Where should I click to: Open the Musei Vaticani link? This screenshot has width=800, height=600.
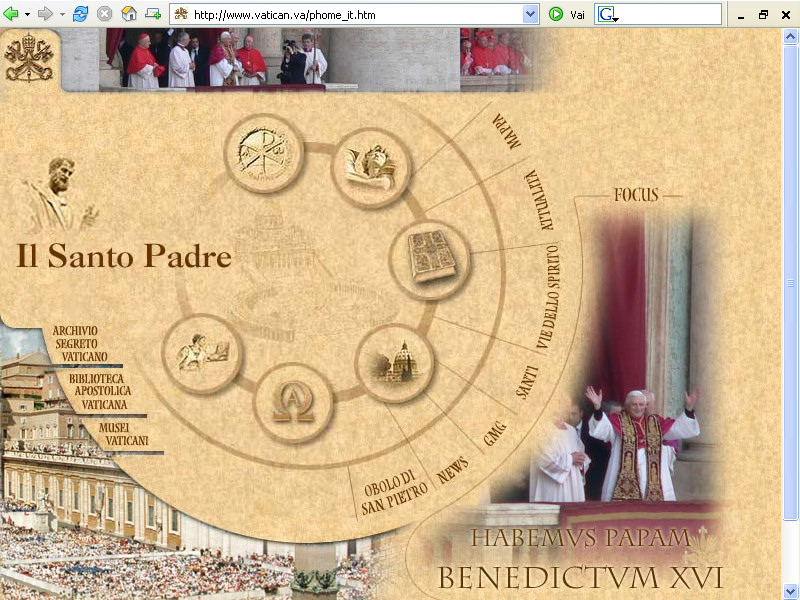(123, 434)
